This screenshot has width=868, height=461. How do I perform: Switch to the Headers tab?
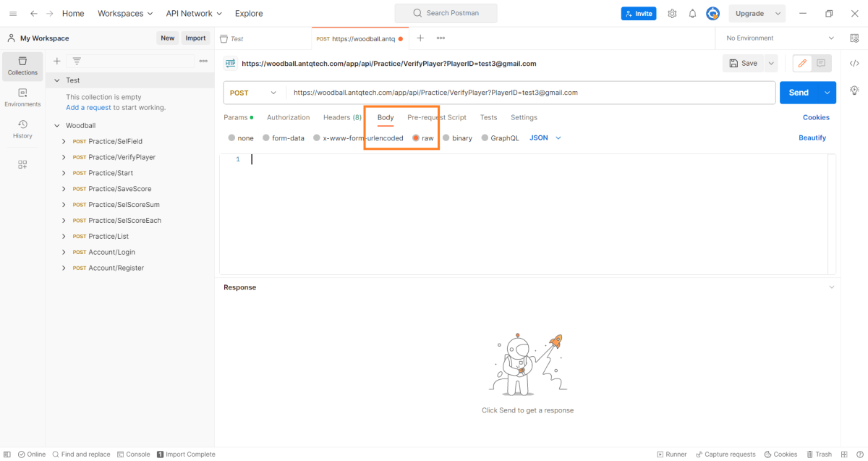coord(343,117)
